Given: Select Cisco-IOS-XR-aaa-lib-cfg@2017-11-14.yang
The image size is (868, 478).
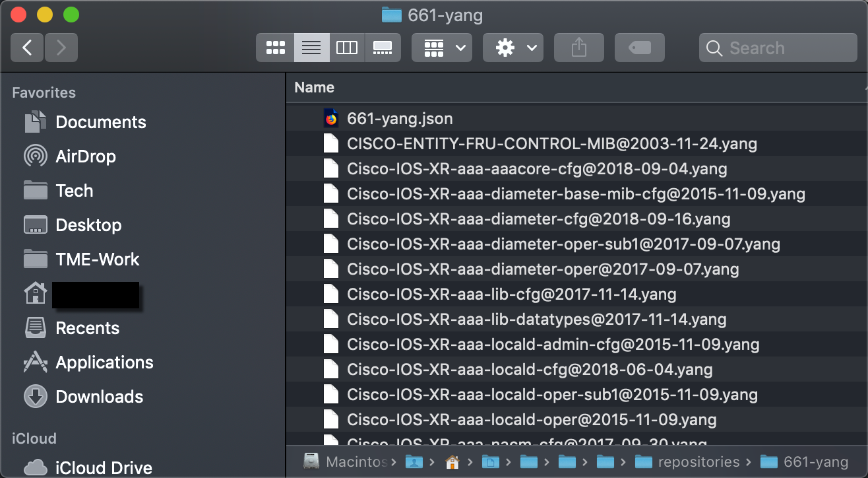Looking at the screenshot, I should [577, 294].
